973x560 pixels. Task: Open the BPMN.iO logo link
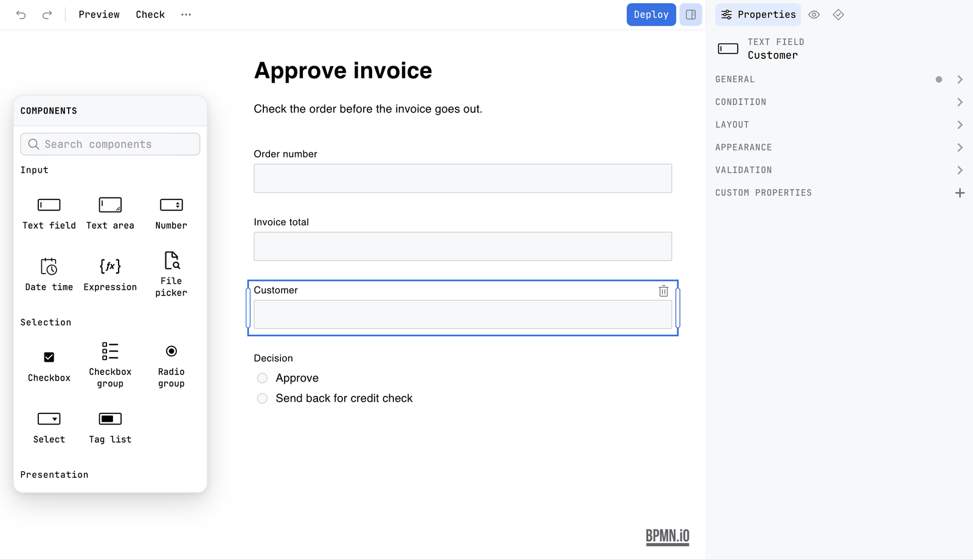[667, 536]
